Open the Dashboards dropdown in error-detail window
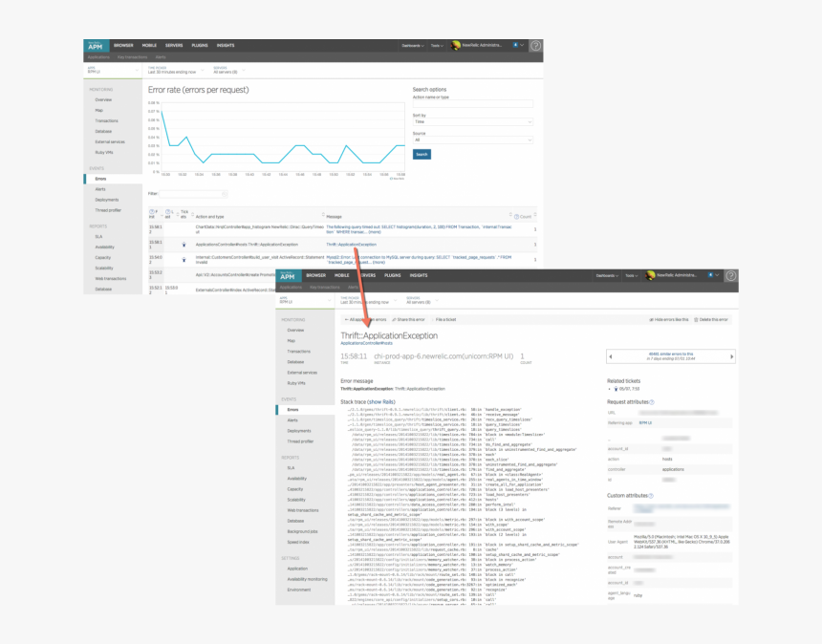 coord(607,275)
